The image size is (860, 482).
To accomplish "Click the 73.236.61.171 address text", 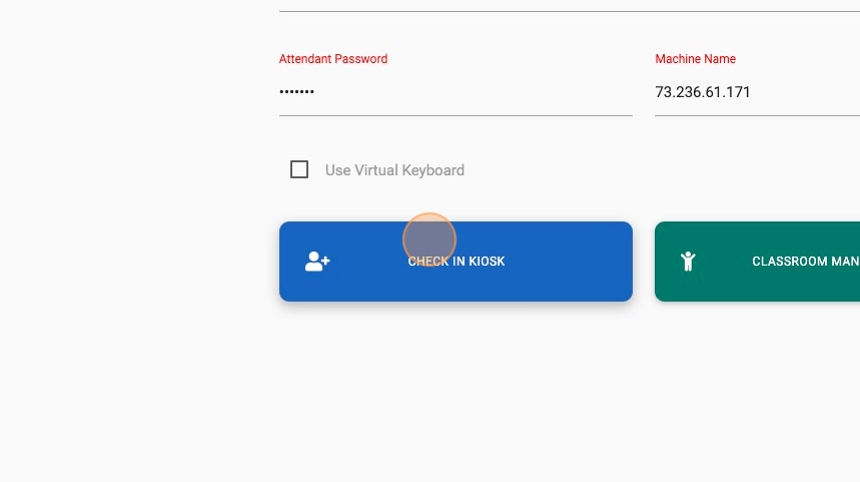I will (x=702, y=92).
